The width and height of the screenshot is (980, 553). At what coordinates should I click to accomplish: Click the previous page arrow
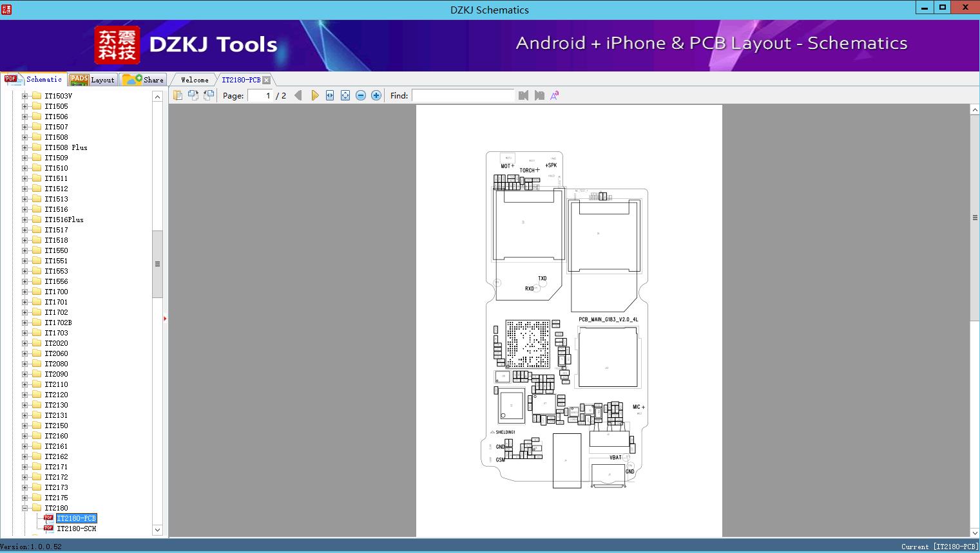(x=298, y=95)
